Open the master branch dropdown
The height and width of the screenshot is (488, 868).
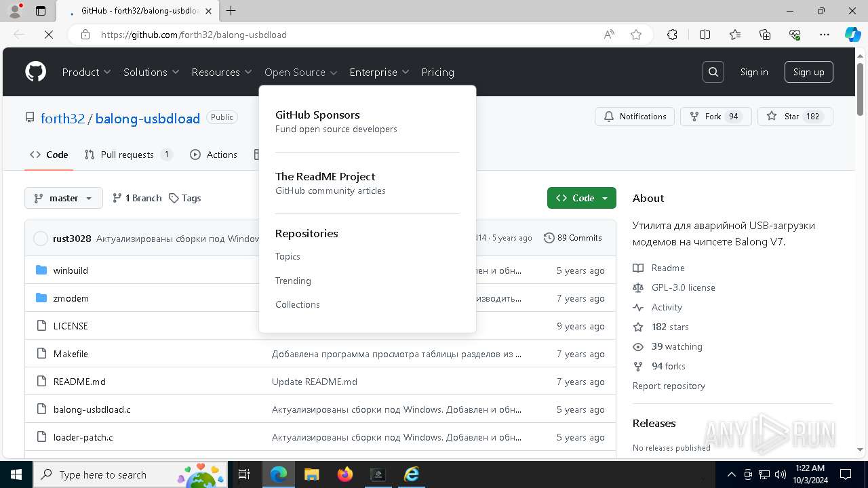pos(64,198)
